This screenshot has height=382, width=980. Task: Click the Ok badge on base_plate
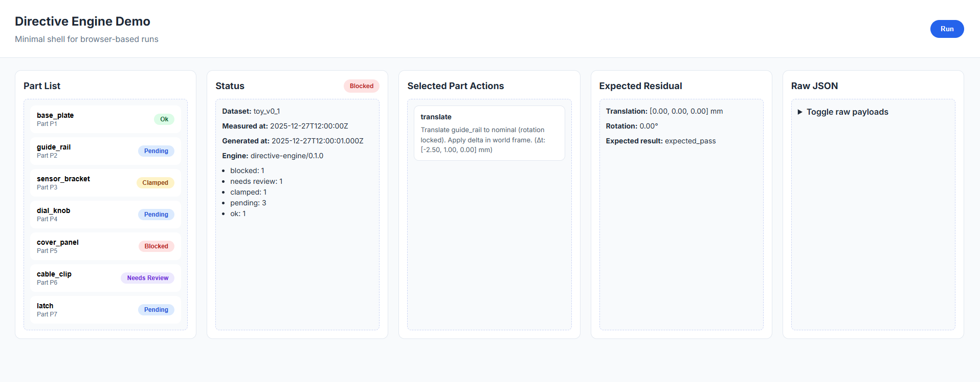pos(164,119)
